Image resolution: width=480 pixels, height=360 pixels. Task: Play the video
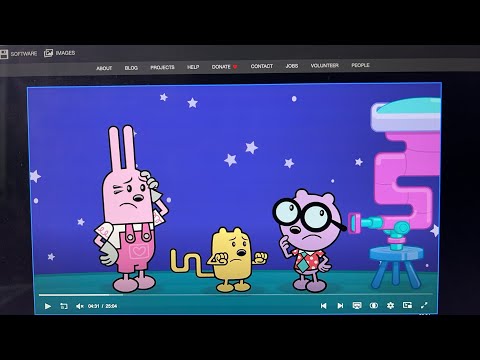(x=48, y=306)
